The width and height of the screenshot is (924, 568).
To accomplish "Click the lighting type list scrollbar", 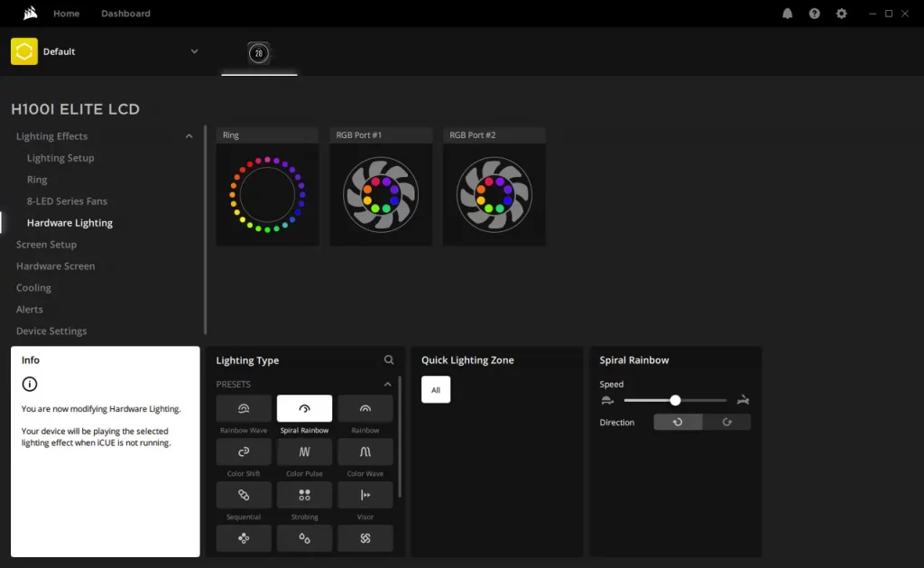I will point(400,436).
